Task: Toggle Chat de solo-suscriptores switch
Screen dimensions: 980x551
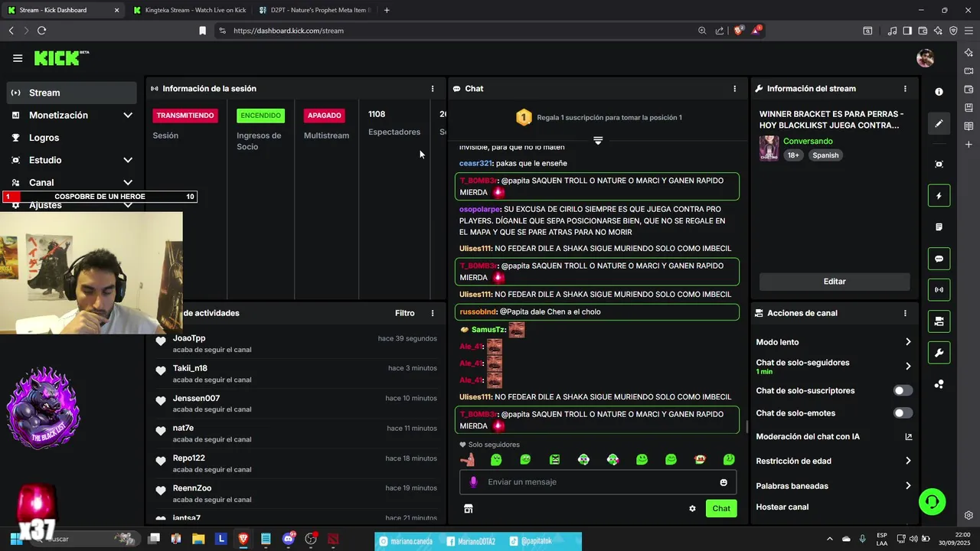Action: click(x=903, y=390)
